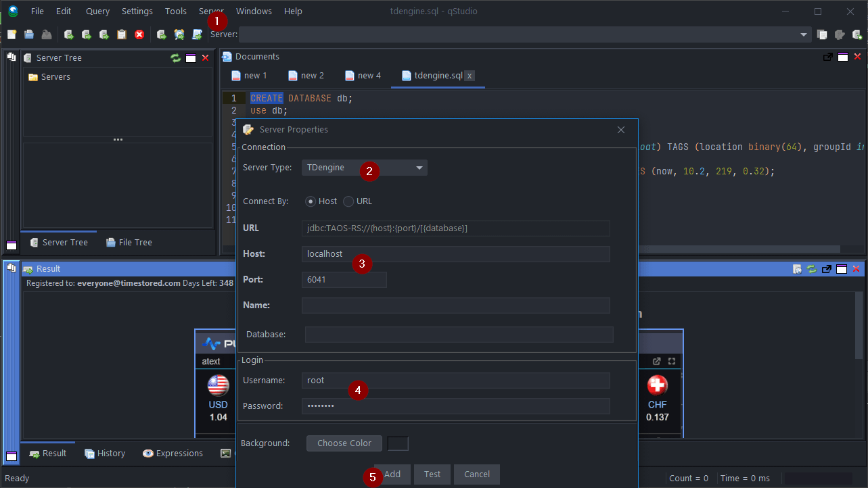The width and height of the screenshot is (868, 488).
Task: Click the Name input field
Action: click(456, 306)
